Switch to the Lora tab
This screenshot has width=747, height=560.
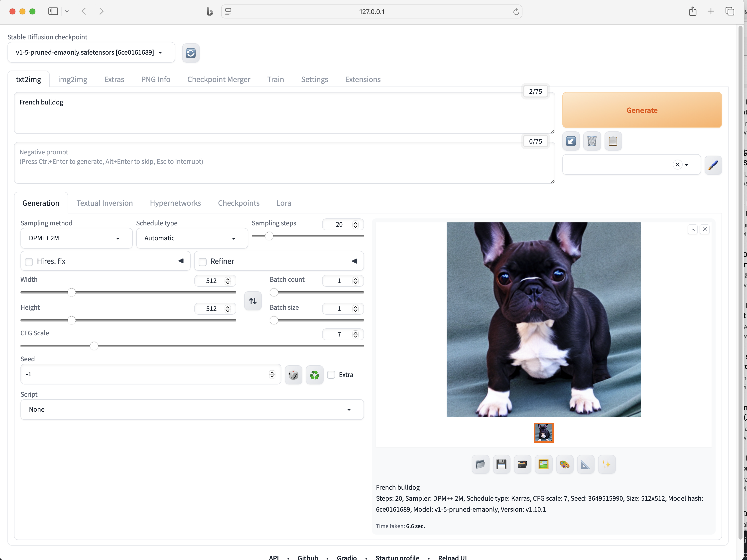click(284, 203)
